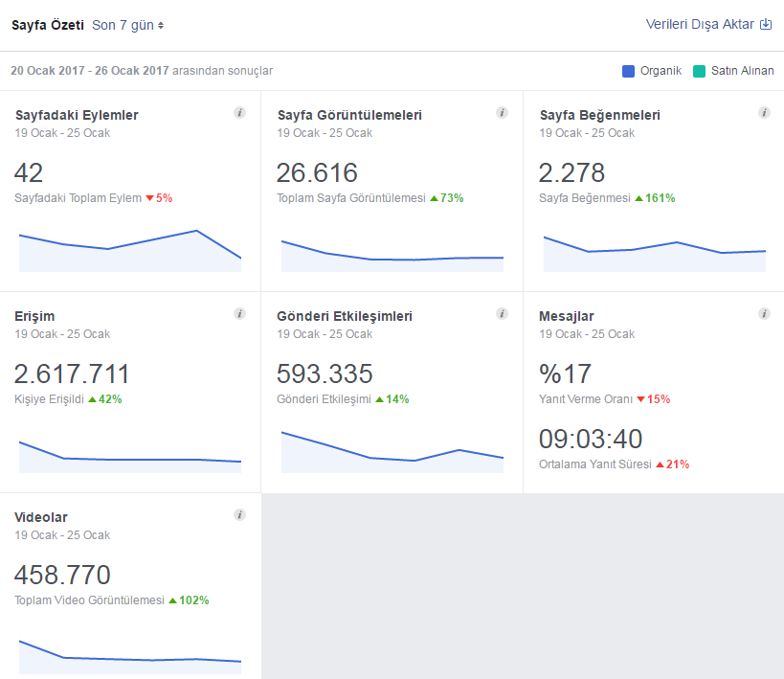The image size is (784, 679).
Task: Click the Toplam Video Görüntülemesi label
Action: click(x=89, y=600)
